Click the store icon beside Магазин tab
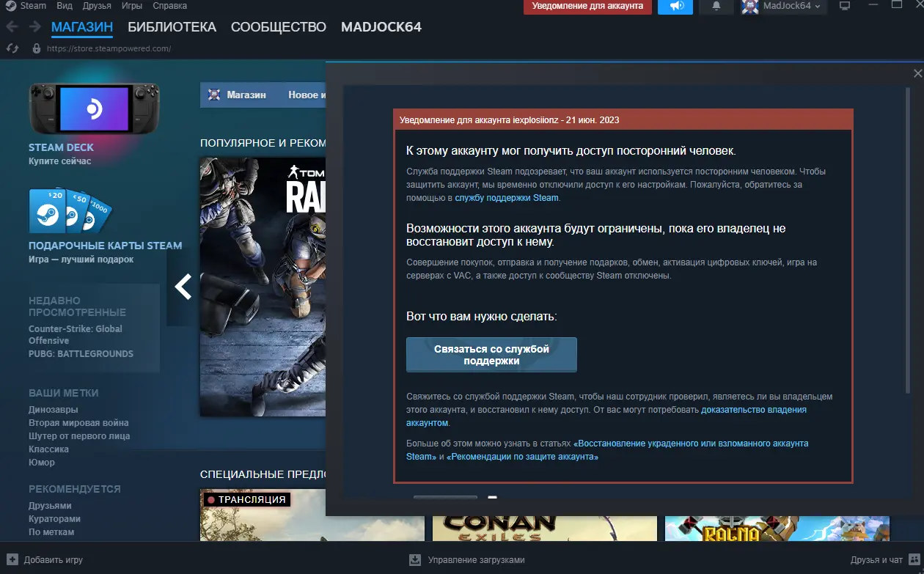 point(214,95)
